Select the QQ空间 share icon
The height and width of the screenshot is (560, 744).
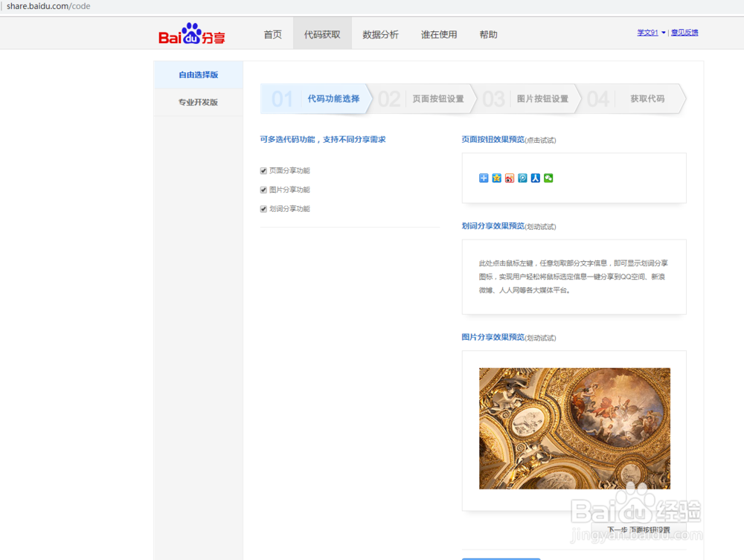click(496, 178)
